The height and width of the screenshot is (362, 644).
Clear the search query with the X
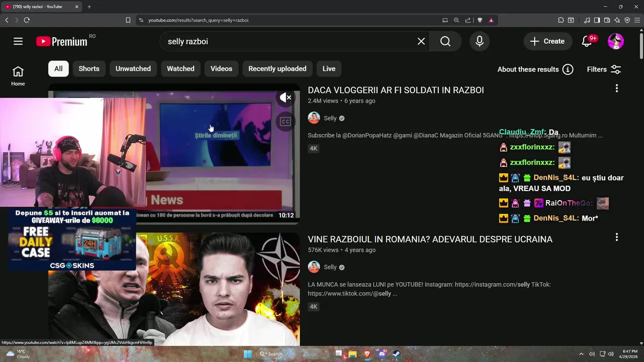point(421,41)
